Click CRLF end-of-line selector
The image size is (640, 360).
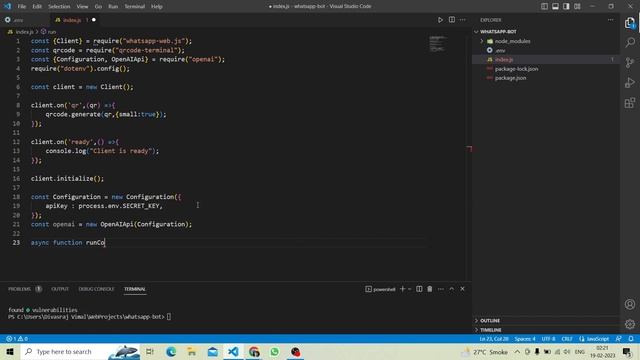(x=567, y=339)
